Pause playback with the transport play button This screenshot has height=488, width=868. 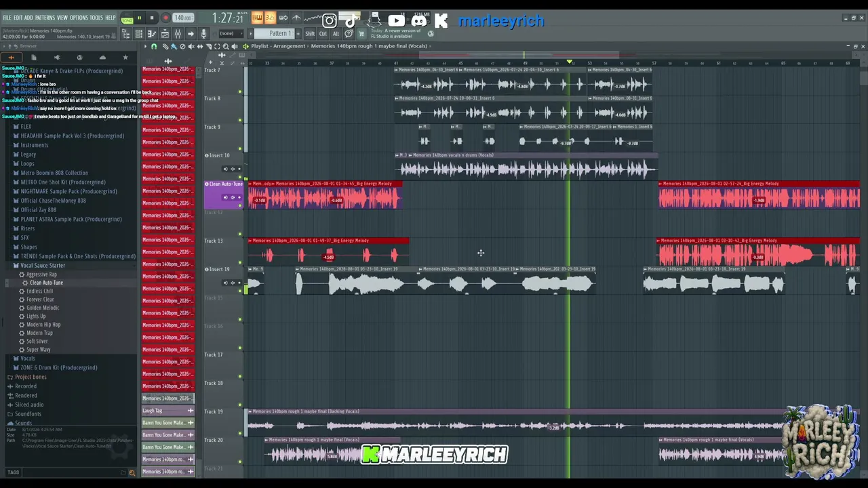(140, 18)
